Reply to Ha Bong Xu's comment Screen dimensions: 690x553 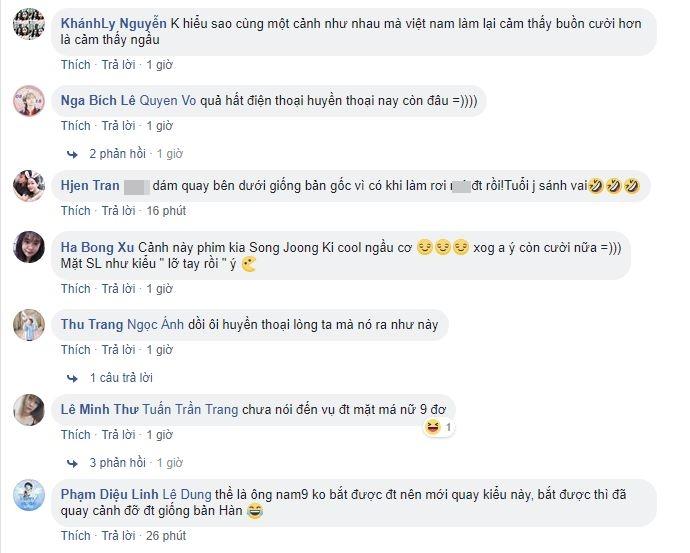(118, 289)
